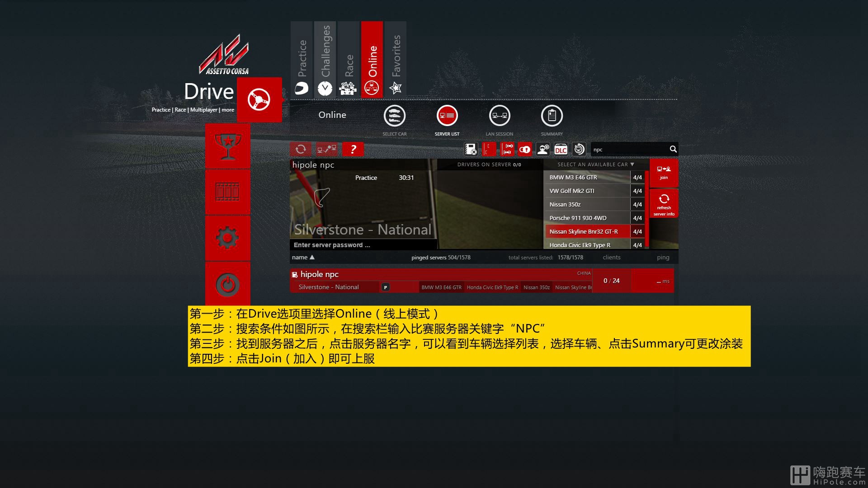Open the Drive steering wheel menu
Image resolution: width=868 pixels, height=488 pixels.
259,99
